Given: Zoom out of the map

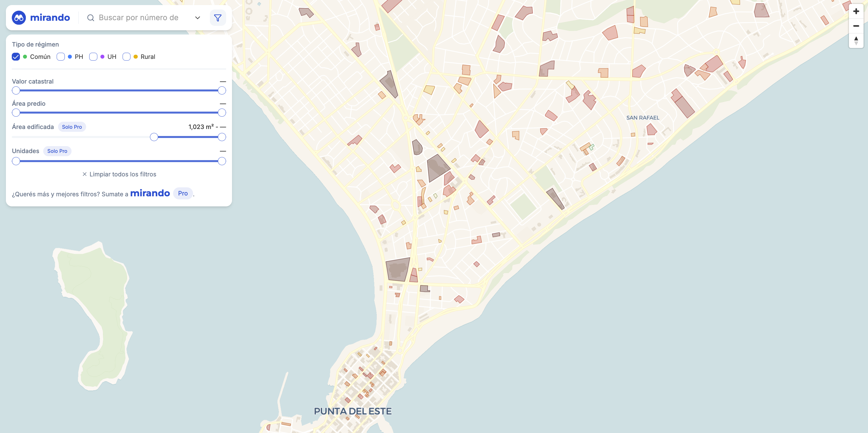Looking at the screenshot, I should click(x=856, y=26).
